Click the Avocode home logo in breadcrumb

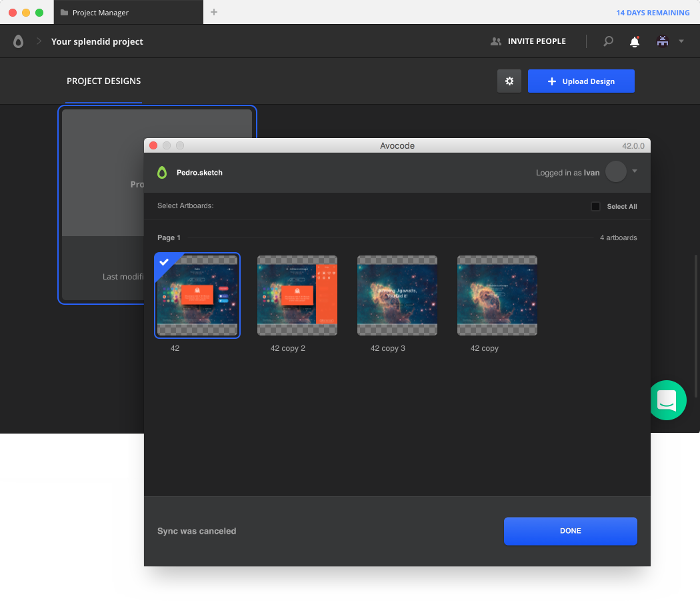tap(18, 41)
